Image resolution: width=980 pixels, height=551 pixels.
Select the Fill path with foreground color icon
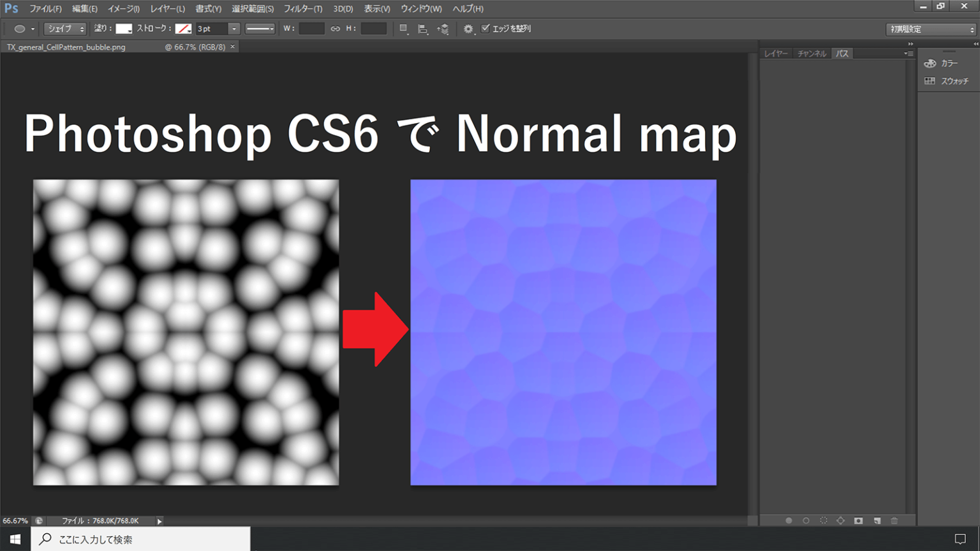pos(789,520)
